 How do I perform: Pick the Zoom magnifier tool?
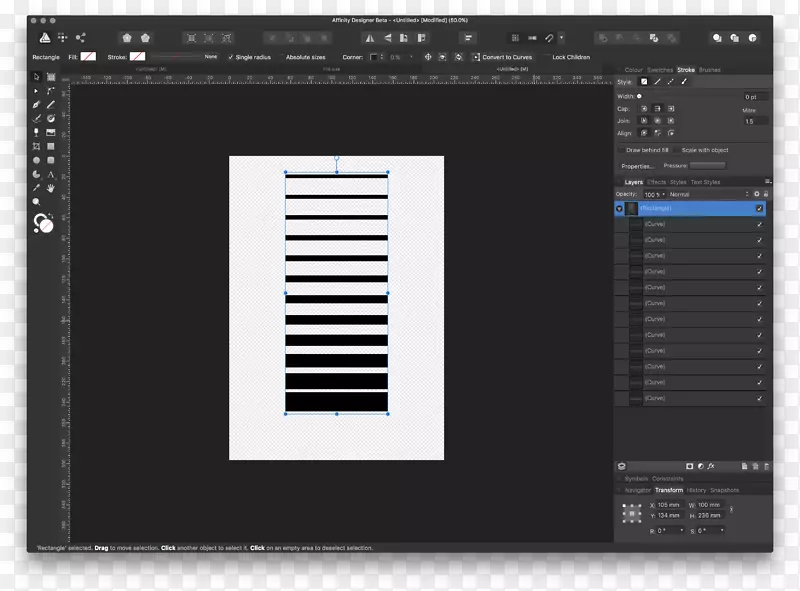point(36,201)
